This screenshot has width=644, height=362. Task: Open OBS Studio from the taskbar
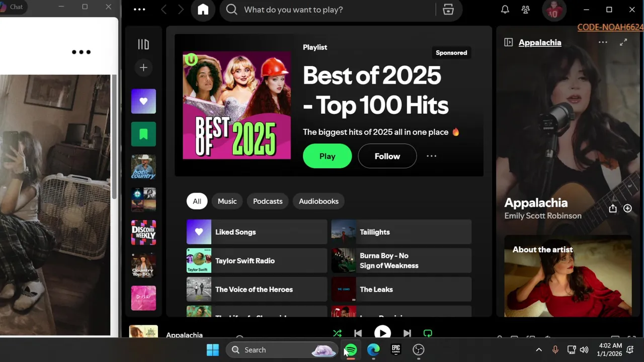(419, 350)
